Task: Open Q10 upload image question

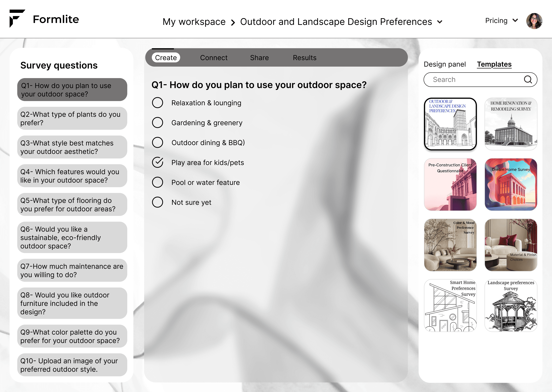Action: (x=72, y=365)
